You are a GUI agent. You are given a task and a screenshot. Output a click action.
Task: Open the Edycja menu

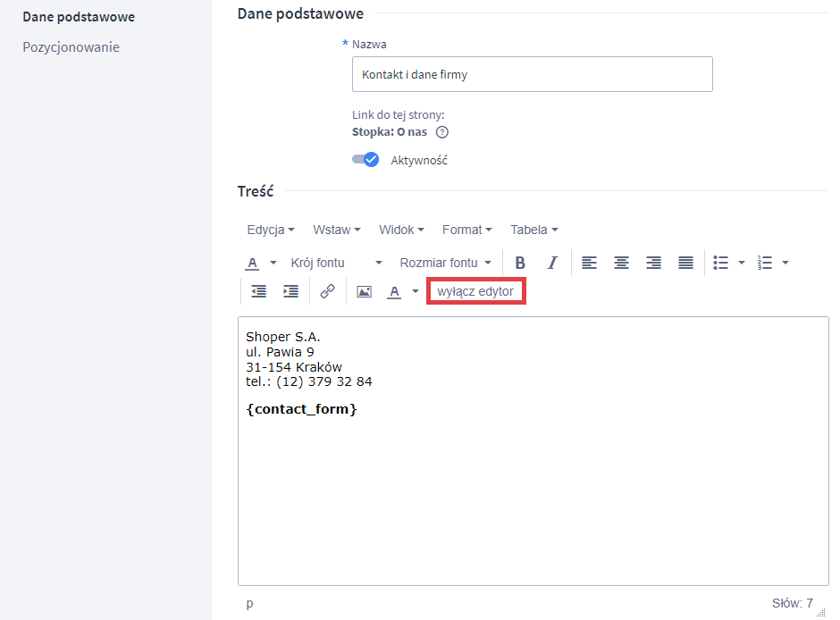click(271, 230)
